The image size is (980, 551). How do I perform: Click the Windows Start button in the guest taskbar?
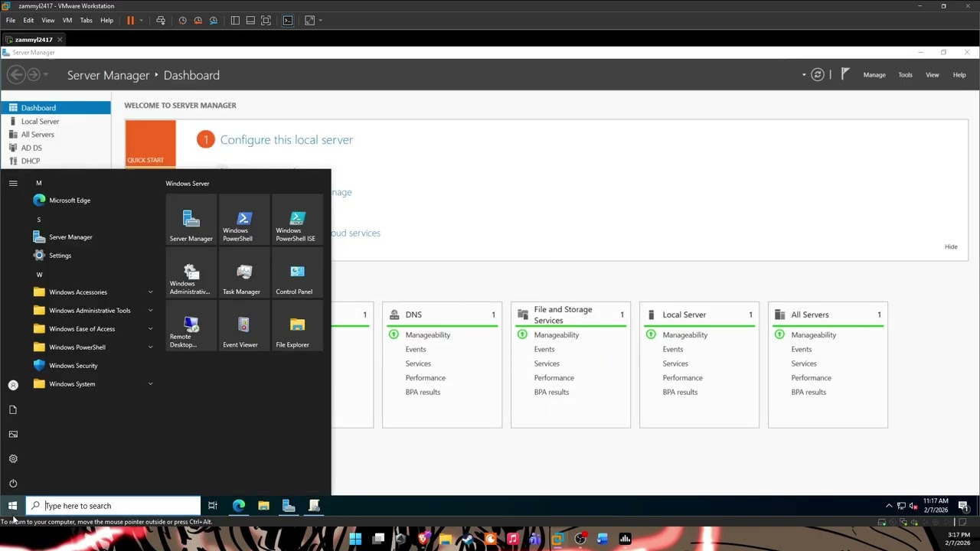click(x=12, y=506)
